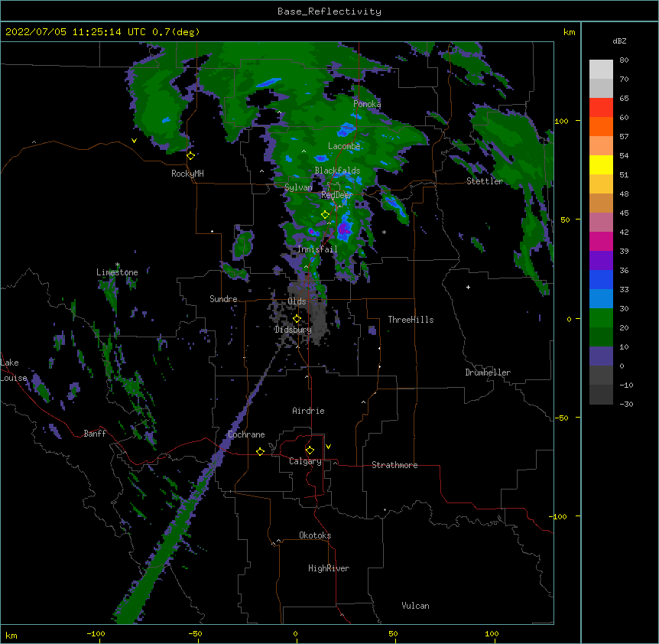Select the Lacombe city label
Image resolution: width=659 pixels, height=644 pixels.
point(344,146)
